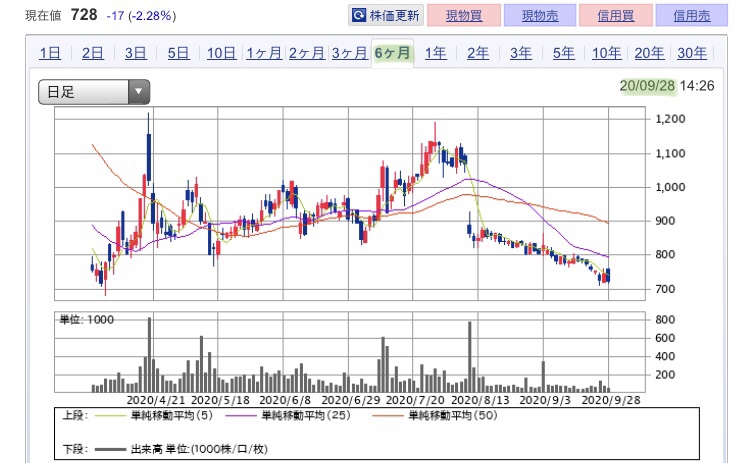The width and height of the screenshot is (735, 463).
Task: Click the 2020/9/28 date axis label
Action: (611, 400)
